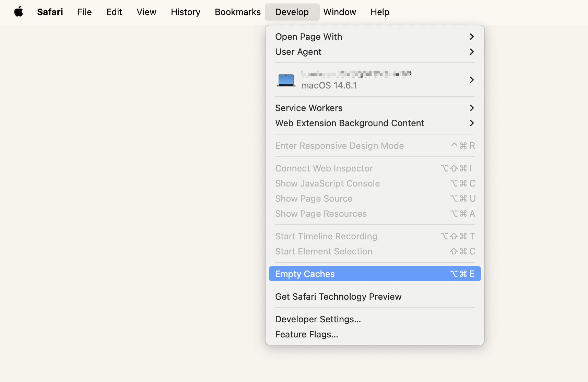Choose Start Element Selection

[375, 251]
